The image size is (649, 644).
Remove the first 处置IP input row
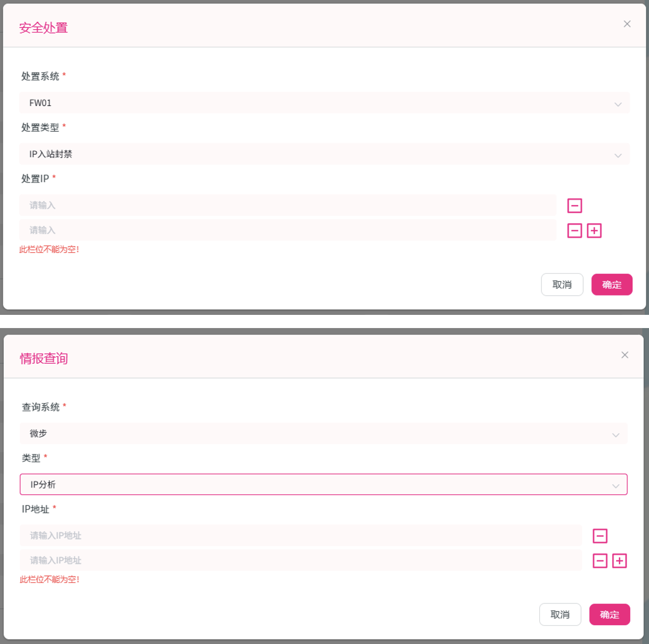(574, 206)
